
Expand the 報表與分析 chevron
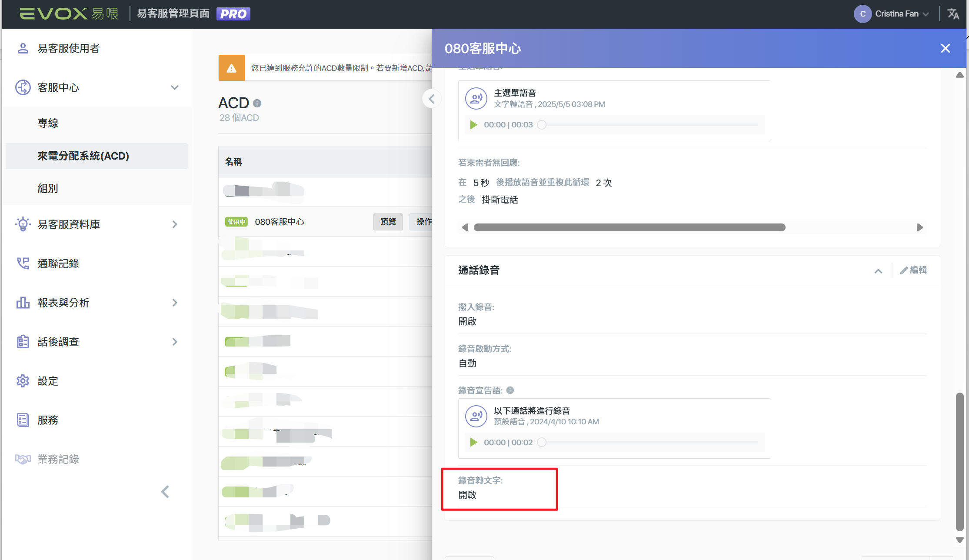175,303
